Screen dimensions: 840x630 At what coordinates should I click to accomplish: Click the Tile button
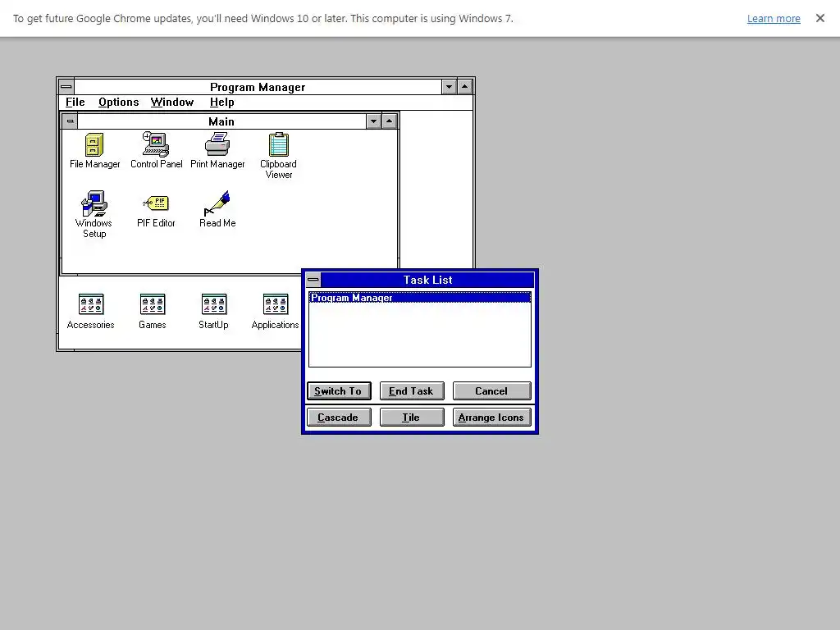click(412, 418)
